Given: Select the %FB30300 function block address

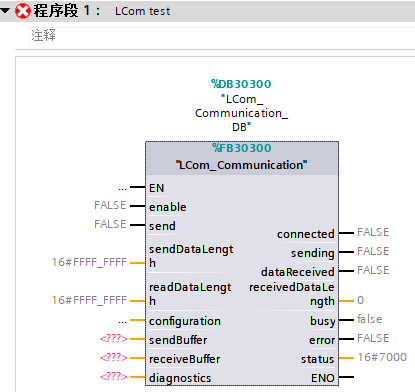Looking at the screenshot, I should tap(242, 148).
